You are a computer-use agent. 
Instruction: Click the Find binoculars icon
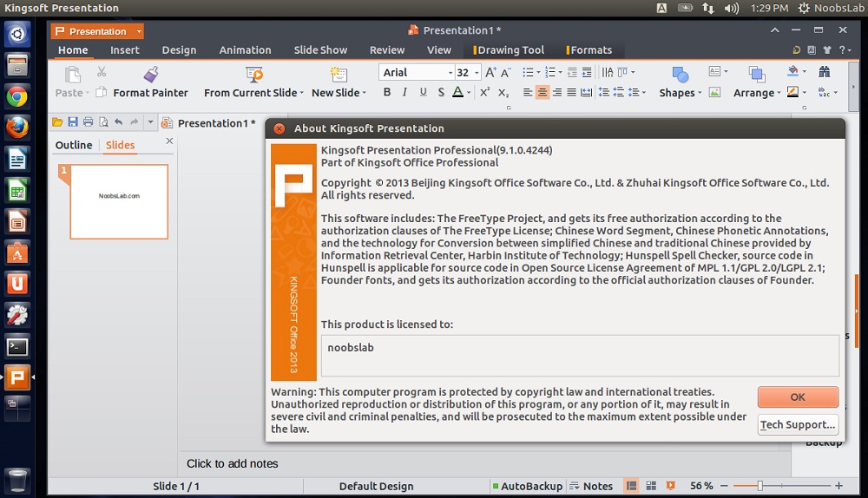[x=825, y=72]
